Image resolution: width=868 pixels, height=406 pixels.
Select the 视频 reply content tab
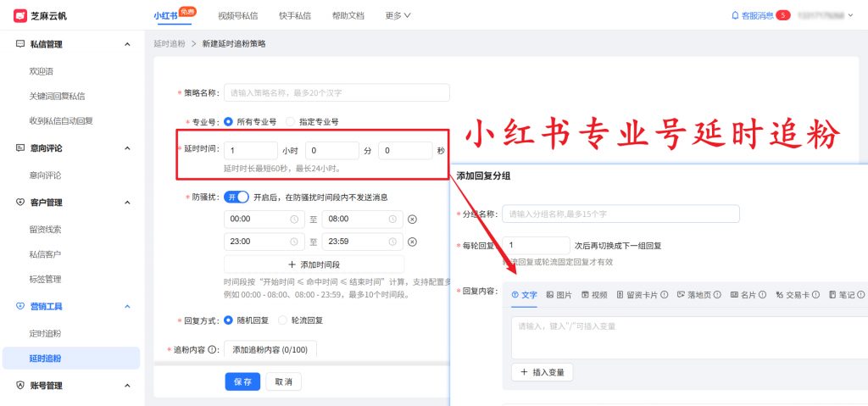click(x=594, y=295)
